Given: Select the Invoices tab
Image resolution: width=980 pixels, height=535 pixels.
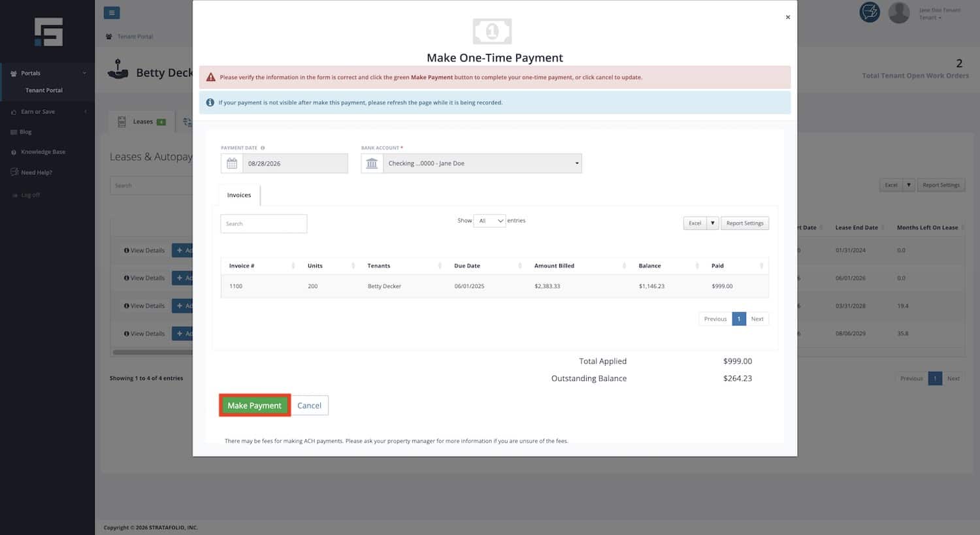Looking at the screenshot, I should coord(239,195).
